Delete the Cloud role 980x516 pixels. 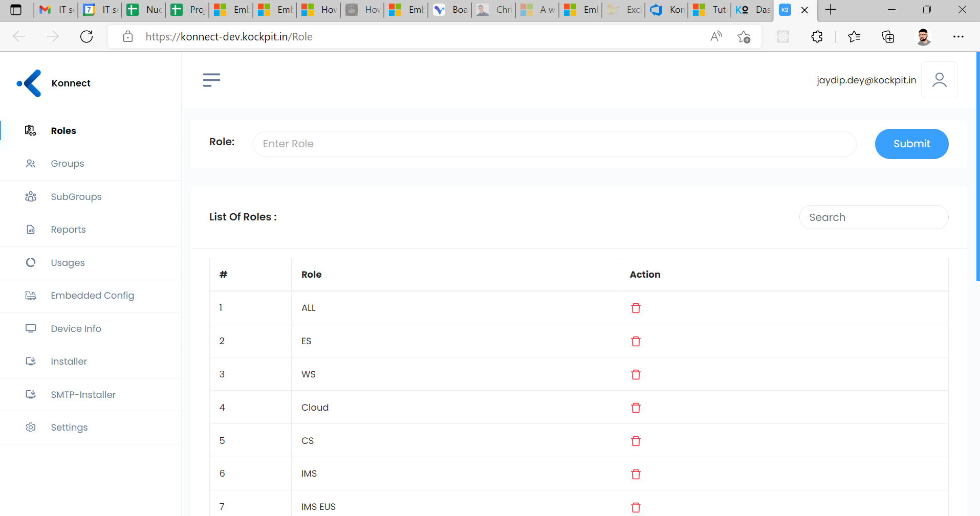[x=636, y=408]
